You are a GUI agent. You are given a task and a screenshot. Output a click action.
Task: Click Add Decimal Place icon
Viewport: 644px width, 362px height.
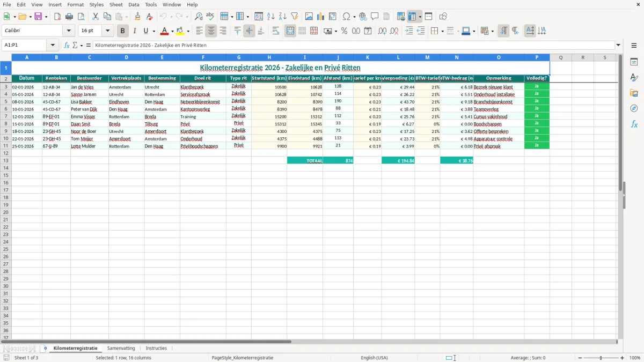tap(383, 31)
